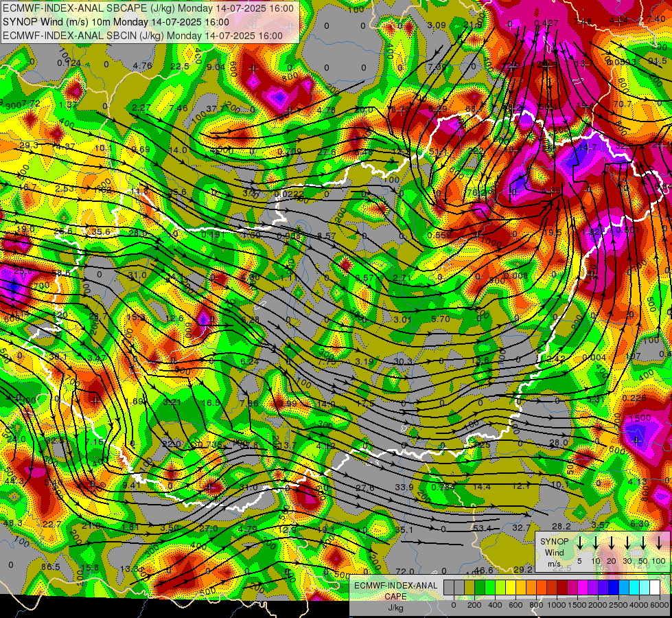Select the pure blue CAPE legend swatch
The width and height of the screenshot is (672, 618).
(613, 587)
